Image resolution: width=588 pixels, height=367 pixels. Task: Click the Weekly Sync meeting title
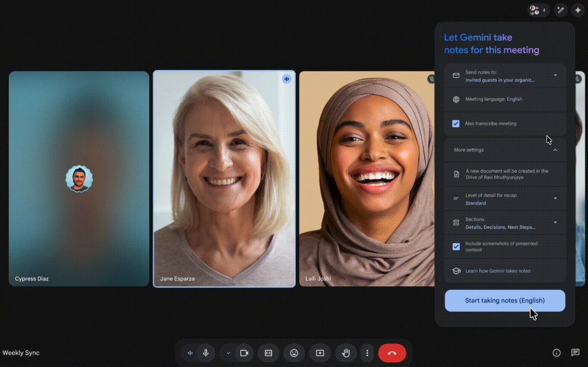tap(21, 353)
